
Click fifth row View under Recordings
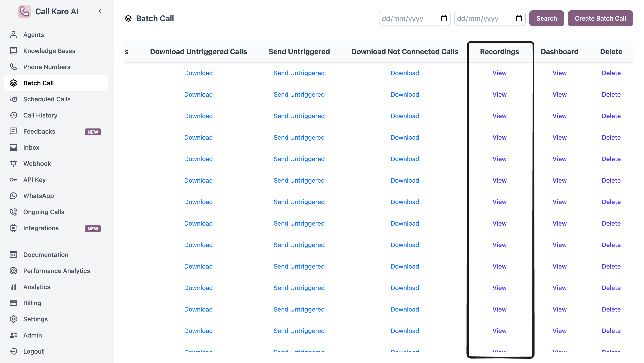click(x=499, y=159)
